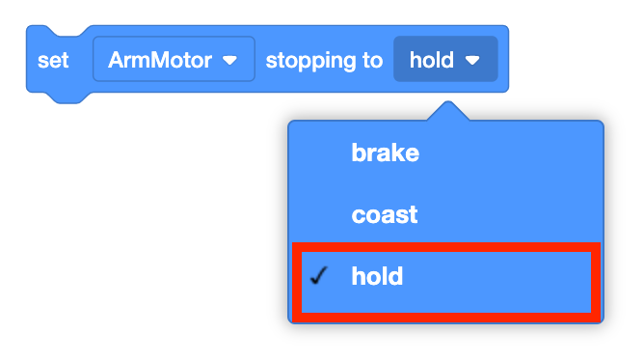Click blank menu area right of brake
Screen dimensions: 644x361
509,153
